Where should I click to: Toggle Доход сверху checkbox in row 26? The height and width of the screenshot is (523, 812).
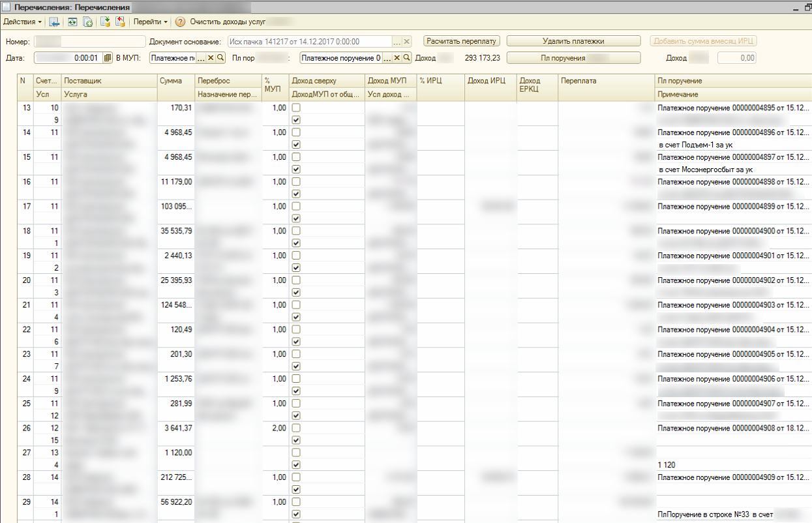(x=296, y=428)
